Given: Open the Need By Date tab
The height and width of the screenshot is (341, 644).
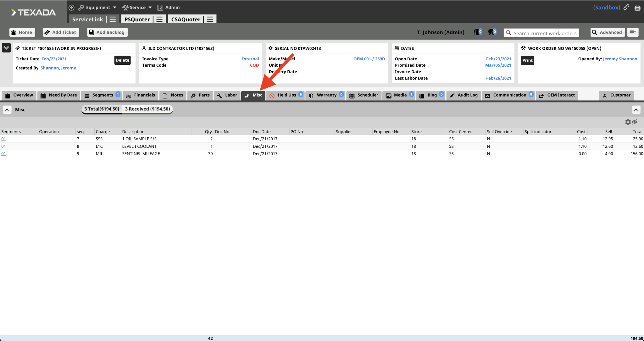Looking at the screenshot, I should coord(59,95).
